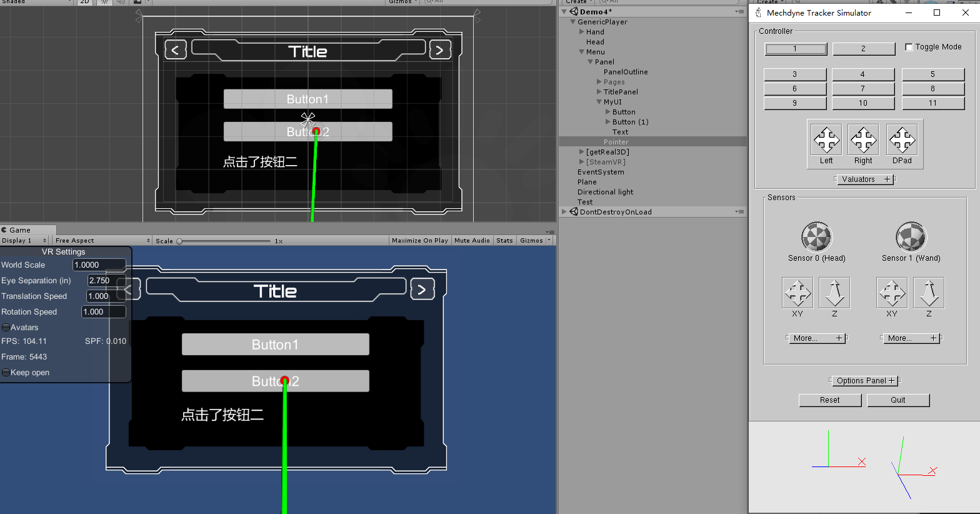The height and width of the screenshot is (514, 980).
Task: Expand the Pages object in Hierarchy
Action: coord(599,82)
